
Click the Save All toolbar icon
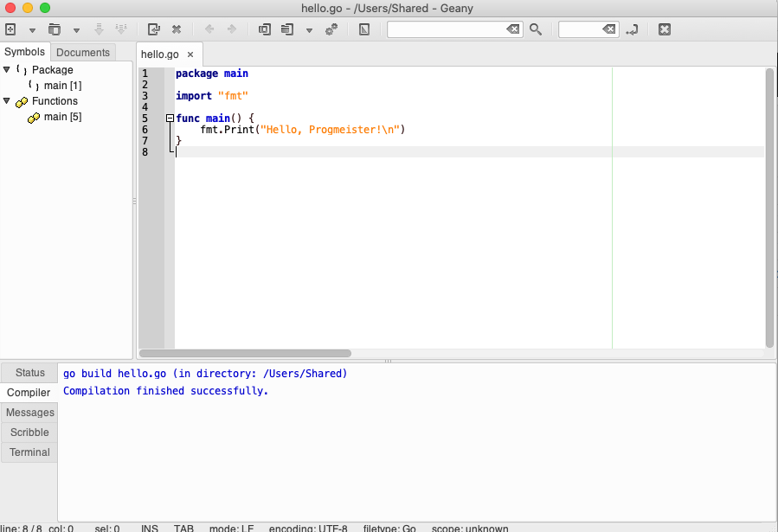(121, 29)
